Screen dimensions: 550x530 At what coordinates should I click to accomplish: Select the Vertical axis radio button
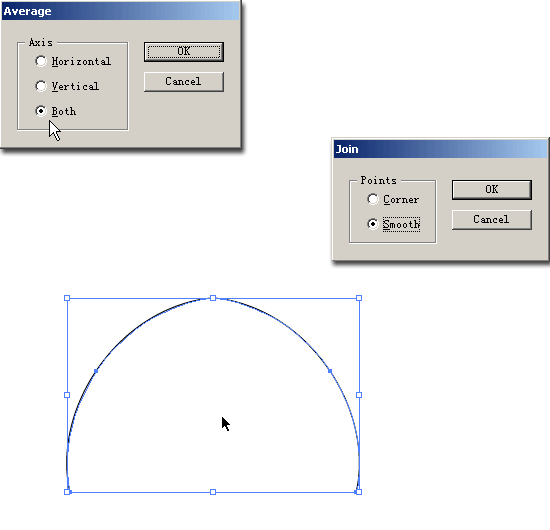click(41, 86)
